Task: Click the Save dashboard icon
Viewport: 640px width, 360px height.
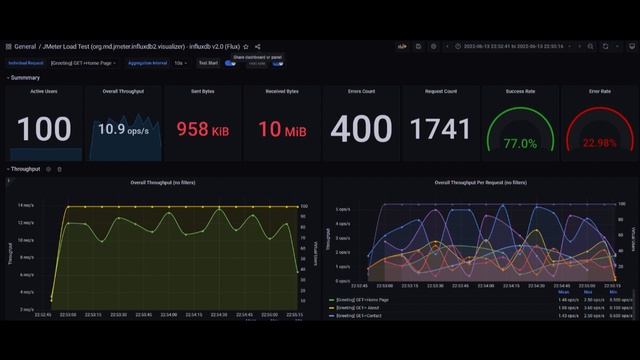Action: pyautogui.click(x=418, y=47)
